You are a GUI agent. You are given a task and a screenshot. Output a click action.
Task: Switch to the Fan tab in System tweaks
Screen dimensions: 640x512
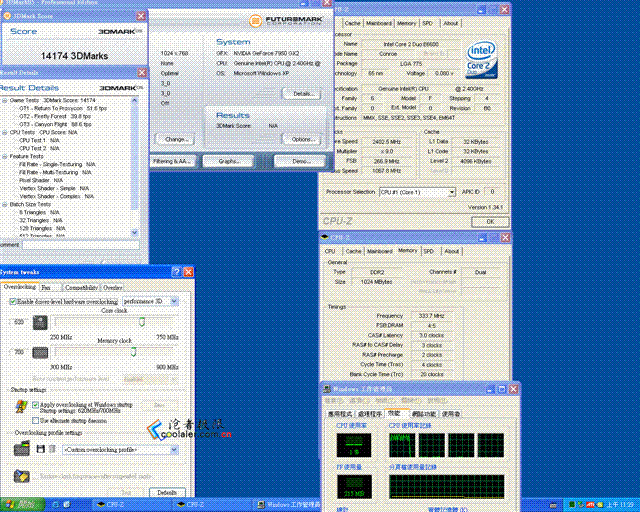[46, 287]
